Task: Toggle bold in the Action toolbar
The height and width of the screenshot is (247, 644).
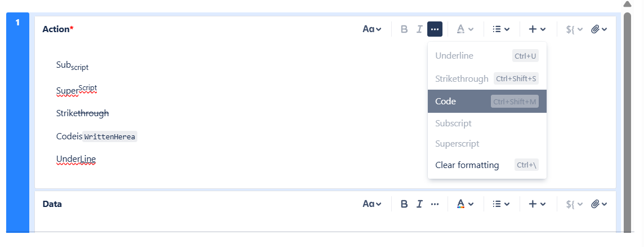Action: click(x=404, y=29)
